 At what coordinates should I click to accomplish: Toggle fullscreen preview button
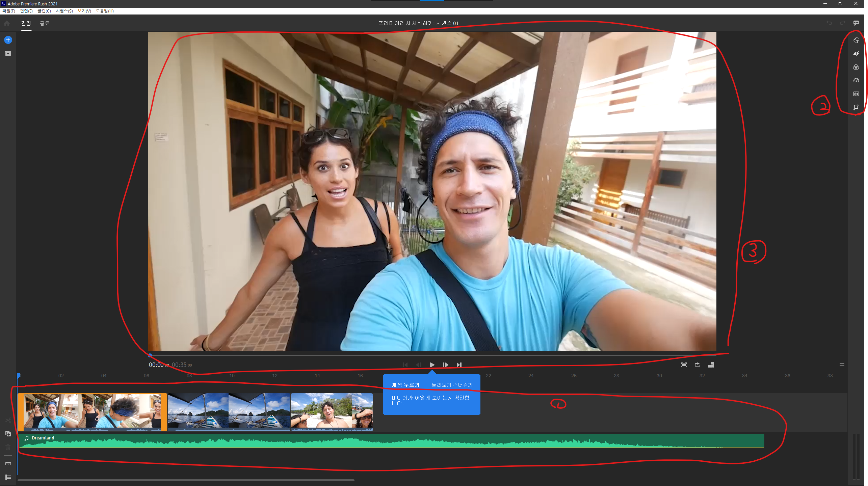point(684,365)
